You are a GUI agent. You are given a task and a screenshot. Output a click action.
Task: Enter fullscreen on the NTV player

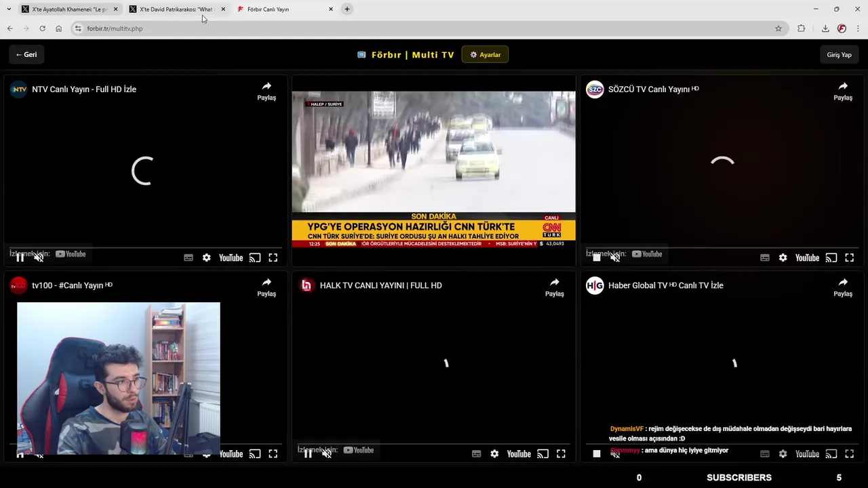[273, 258]
